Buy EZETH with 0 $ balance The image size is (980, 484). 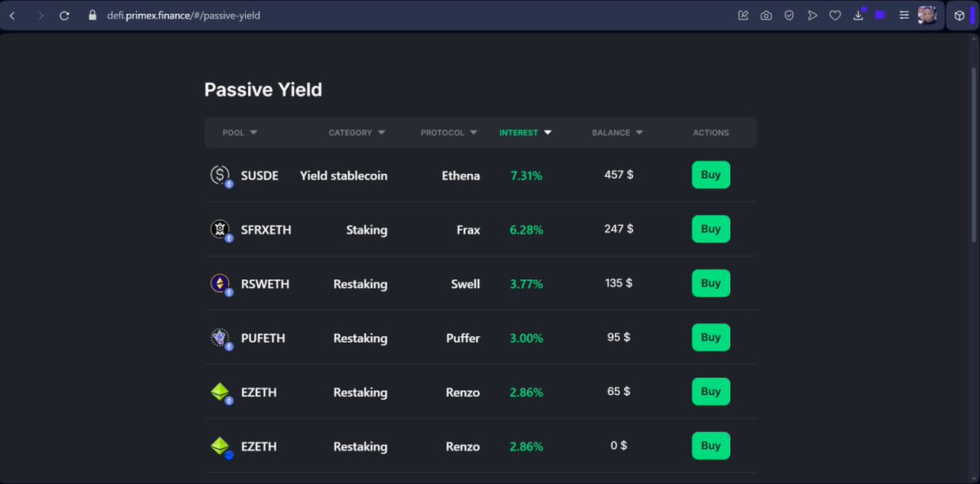pyautogui.click(x=710, y=446)
